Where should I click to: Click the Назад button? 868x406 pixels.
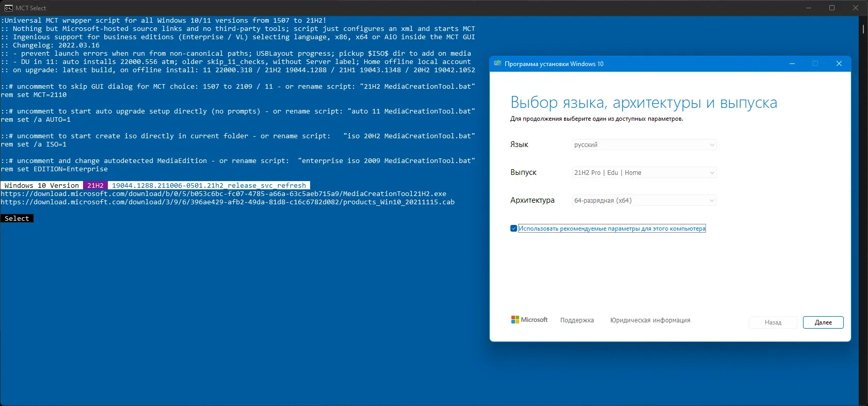(x=773, y=322)
